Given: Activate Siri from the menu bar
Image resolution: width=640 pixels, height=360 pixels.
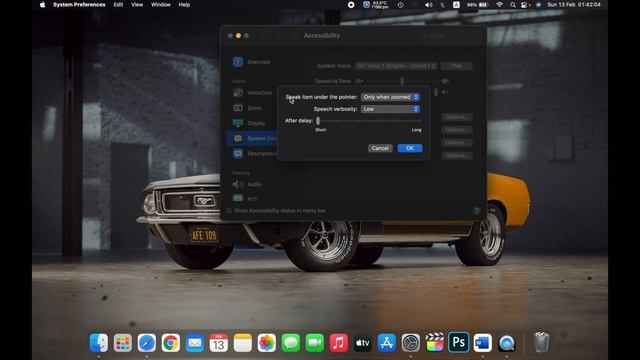Looking at the screenshot, I should [x=538, y=5].
